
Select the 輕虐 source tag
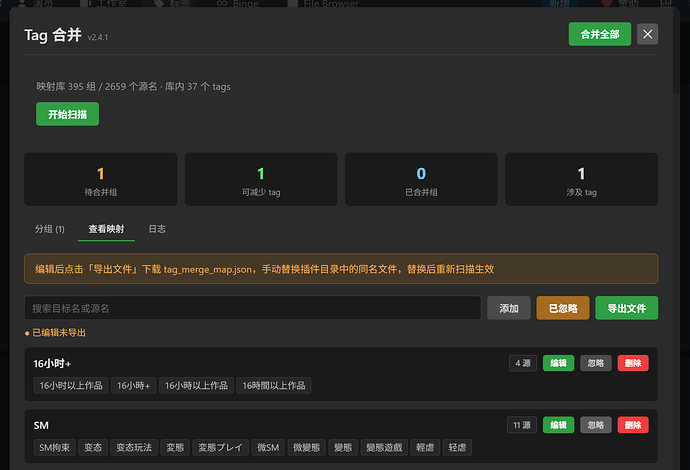tap(425, 448)
